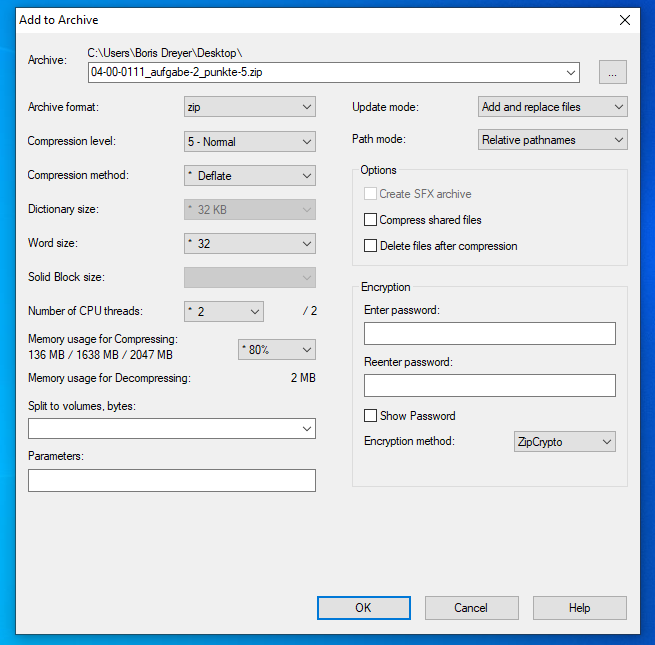Image resolution: width=655 pixels, height=645 pixels.
Task: Focus the Reenter password field
Action: click(x=489, y=386)
